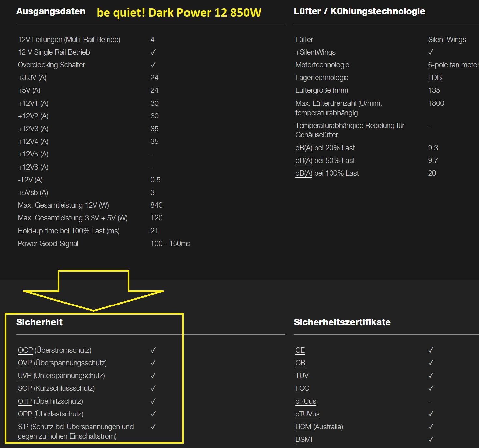Open the FCC certificate link
The image size is (479, 448).
(302, 388)
